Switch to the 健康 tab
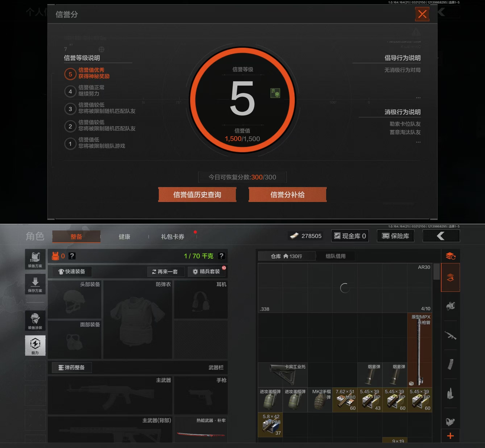Image resolution: width=485 pixels, height=448 pixels. coord(124,237)
